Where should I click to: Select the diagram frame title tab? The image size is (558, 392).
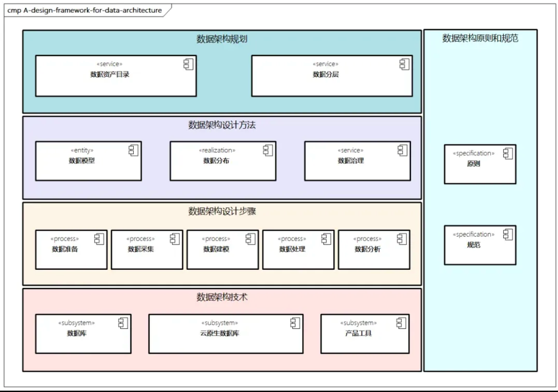click(x=84, y=10)
